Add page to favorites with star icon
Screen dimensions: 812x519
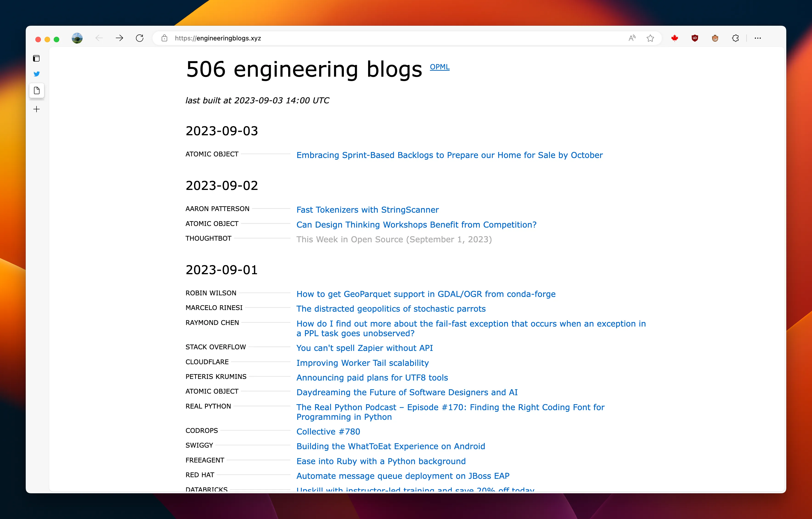650,38
